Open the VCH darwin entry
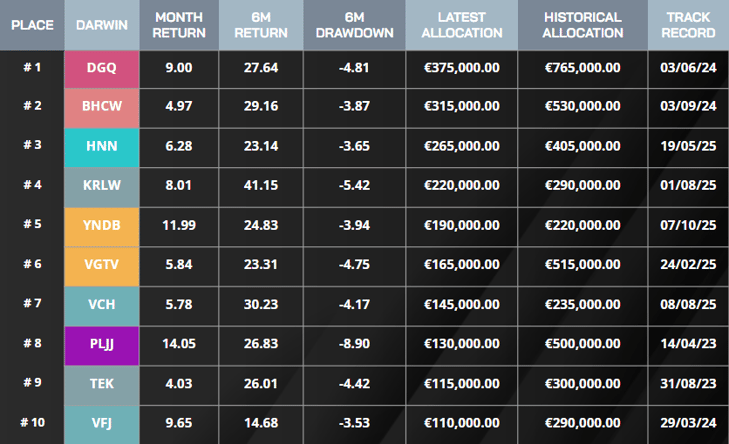 coord(101,305)
